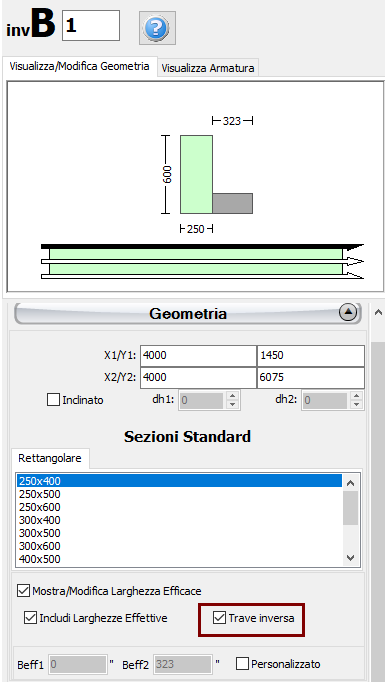385x682 pixels.
Task: Increase dh1 with the spinner arrow
Action: 233,396
